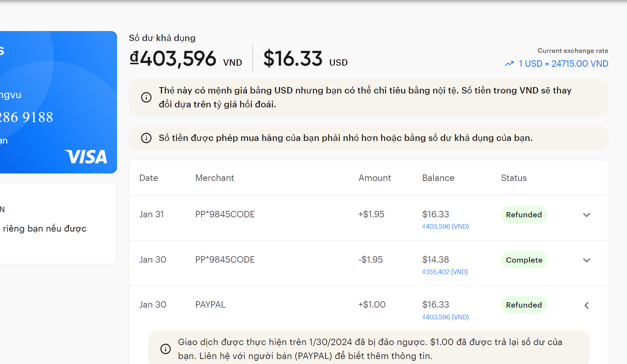The width and height of the screenshot is (627, 364).
Task: Click the Amount column header
Action: click(x=375, y=178)
